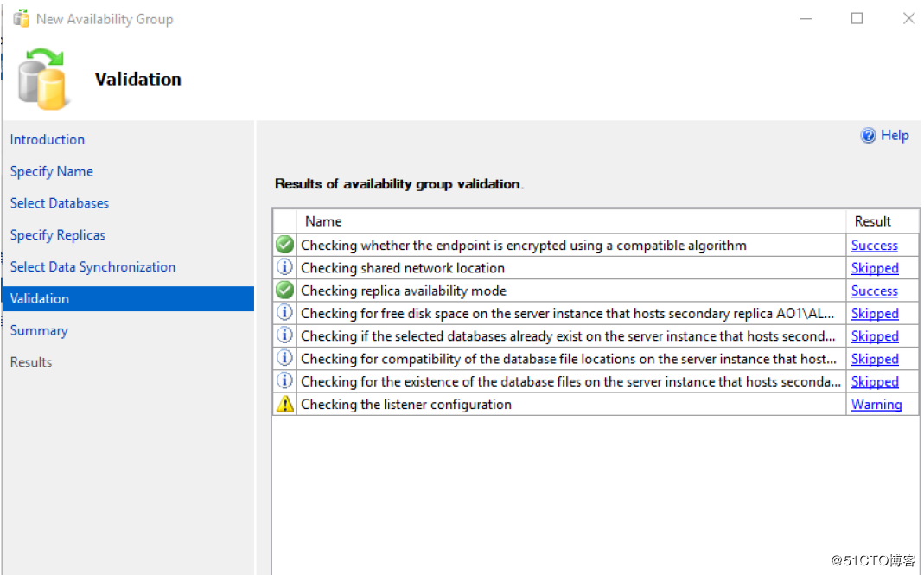Open the Success link for replica availability mode
The image size is (924, 575).
[x=874, y=291]
